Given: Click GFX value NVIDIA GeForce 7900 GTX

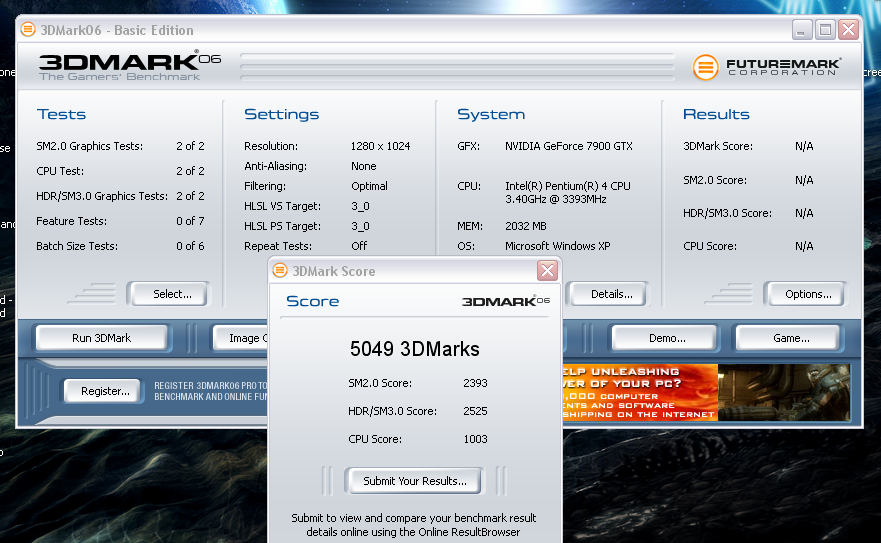Looking at the screenshot, I should click(569, 146).
